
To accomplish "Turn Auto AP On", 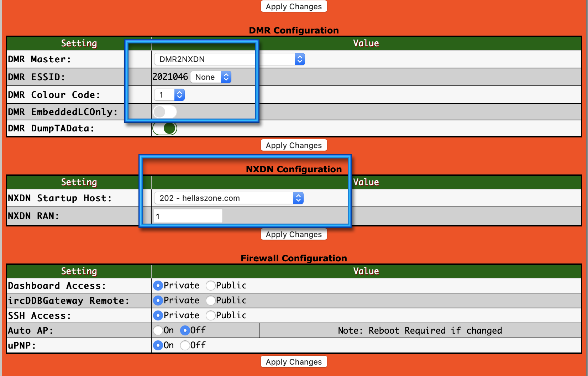I will 158,330.
